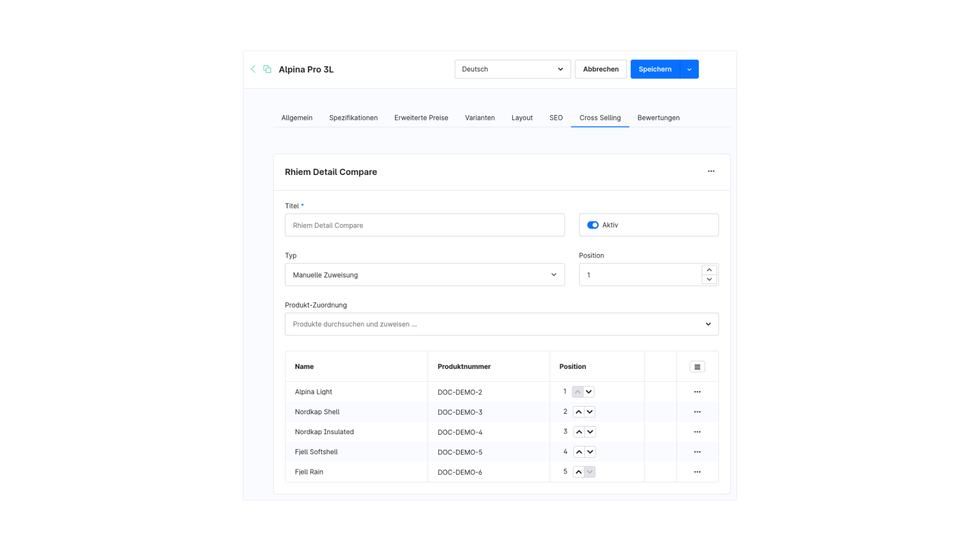The height and width of the screenshot is (551, 980).
Task: Move Alpina Light down one position
Action: (x=589, y=392)
